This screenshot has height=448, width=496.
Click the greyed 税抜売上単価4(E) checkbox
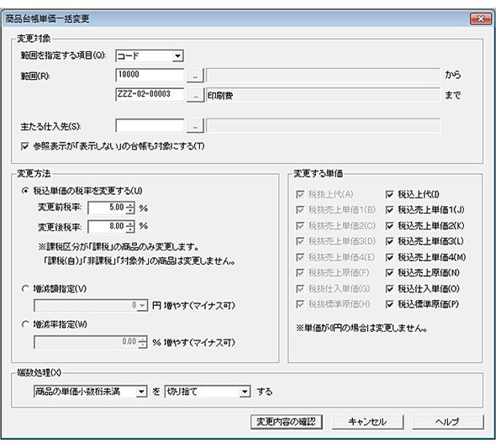[300, 257]
